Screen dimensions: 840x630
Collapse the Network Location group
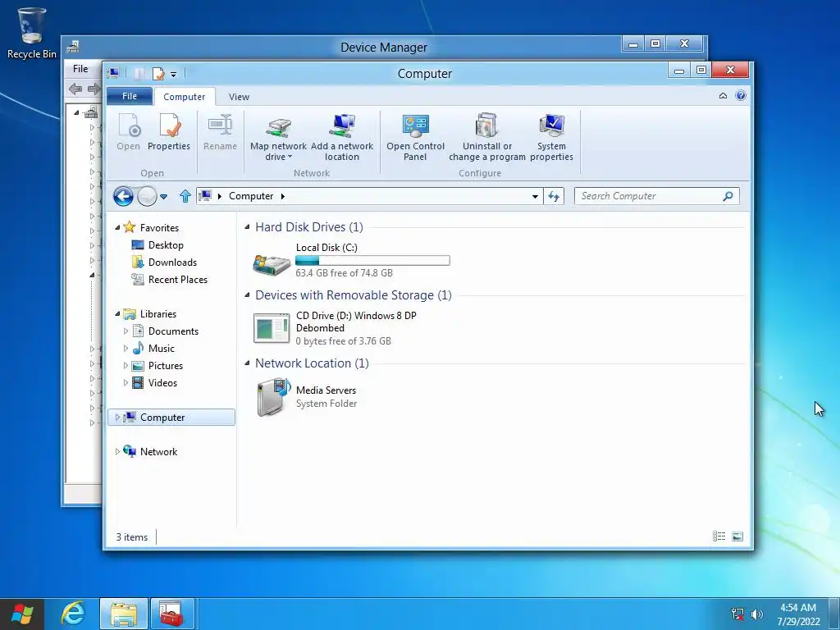(247, 363)
